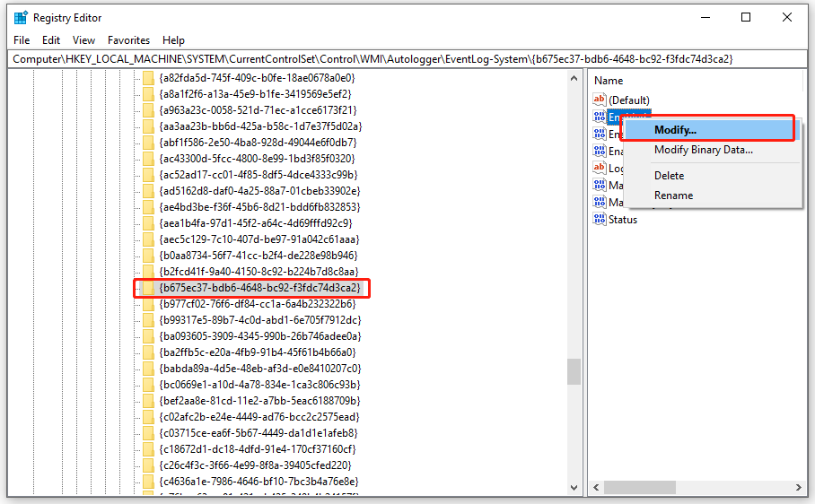The width and height of the screenshot is (815, 504).
Task: Click string icon of the Log value entry
Action: click(x=600, y=168)
